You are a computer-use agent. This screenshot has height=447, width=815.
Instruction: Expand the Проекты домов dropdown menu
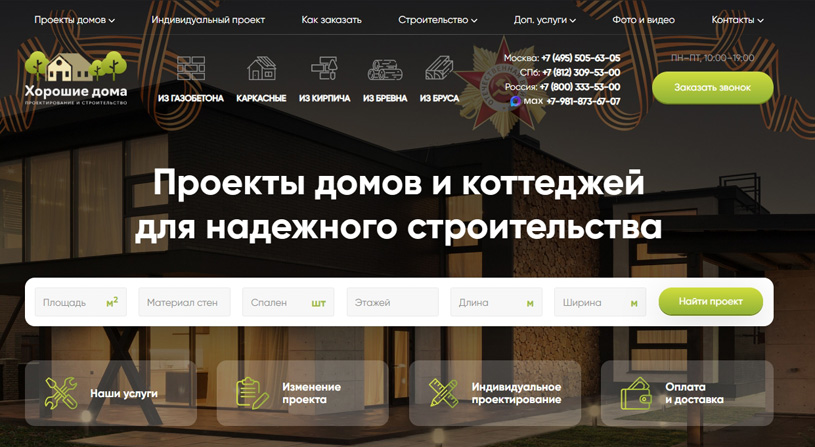tap(75, 20)
